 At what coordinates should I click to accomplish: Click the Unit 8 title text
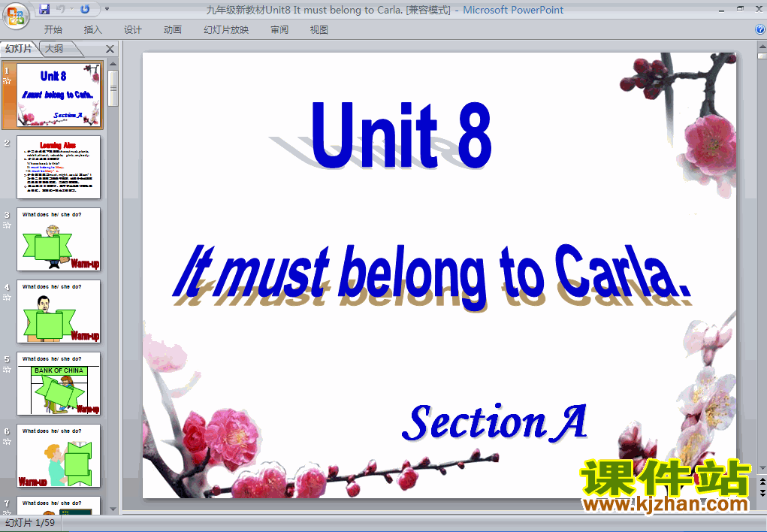pos(401,135)
